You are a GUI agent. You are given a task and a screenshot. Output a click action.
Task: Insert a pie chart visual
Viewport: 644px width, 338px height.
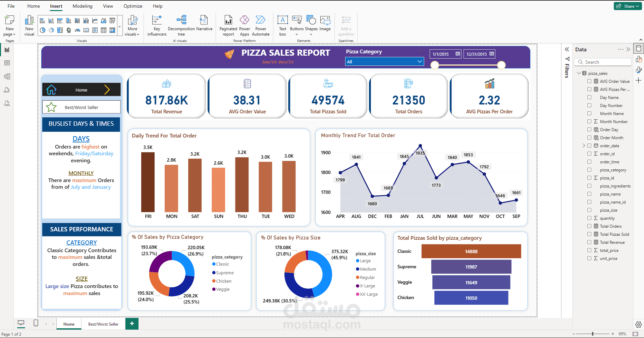point(42,31)
